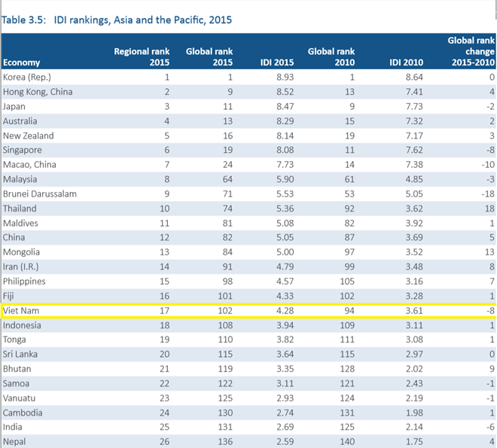Click the Nepal row label

tap(14, 442)
